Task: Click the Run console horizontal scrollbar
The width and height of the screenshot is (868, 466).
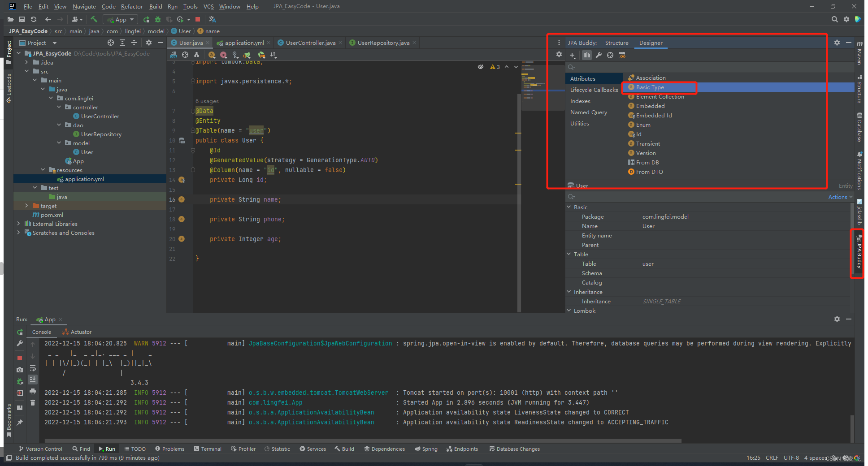Action: click(362, 441)
